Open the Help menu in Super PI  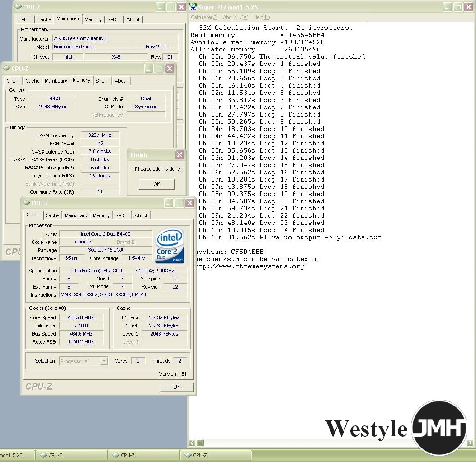coord(262,17)
